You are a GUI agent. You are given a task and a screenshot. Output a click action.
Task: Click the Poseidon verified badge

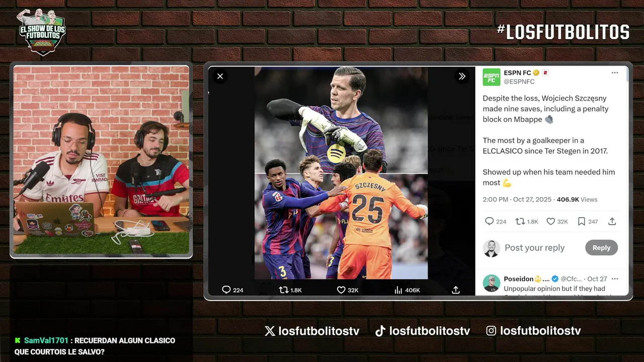[555, 279]
